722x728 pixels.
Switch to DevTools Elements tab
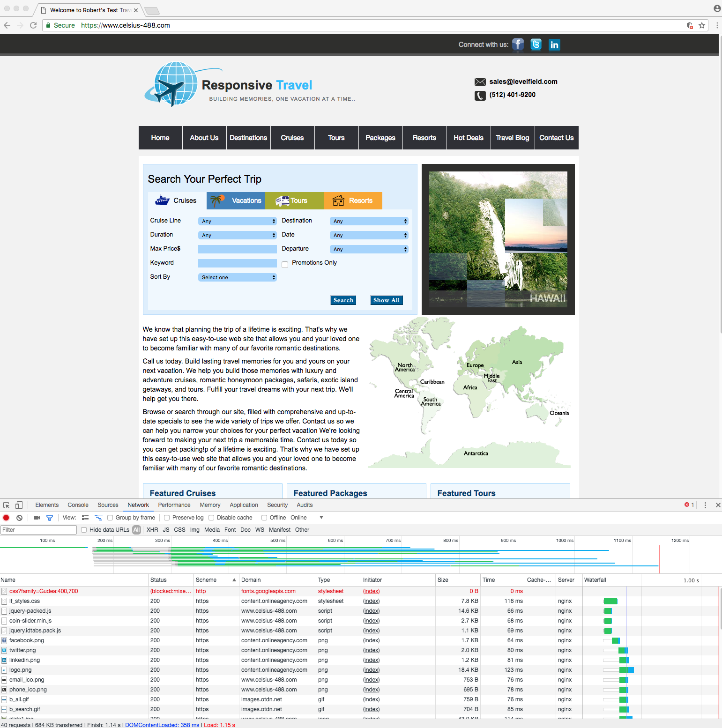pos(47,505)
